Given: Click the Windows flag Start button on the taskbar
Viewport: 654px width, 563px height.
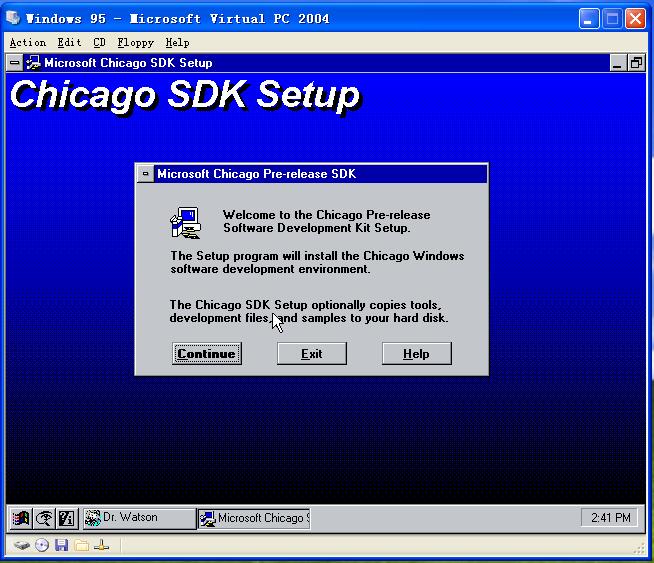Looking at the screenshot, I should click(x=20, y=518).
